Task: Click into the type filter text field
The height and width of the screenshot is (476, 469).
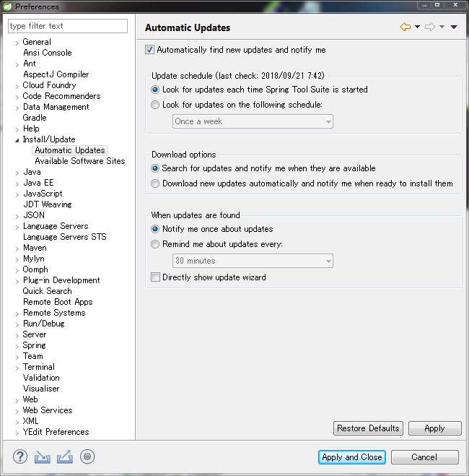Action: click(x=68, y=26)
